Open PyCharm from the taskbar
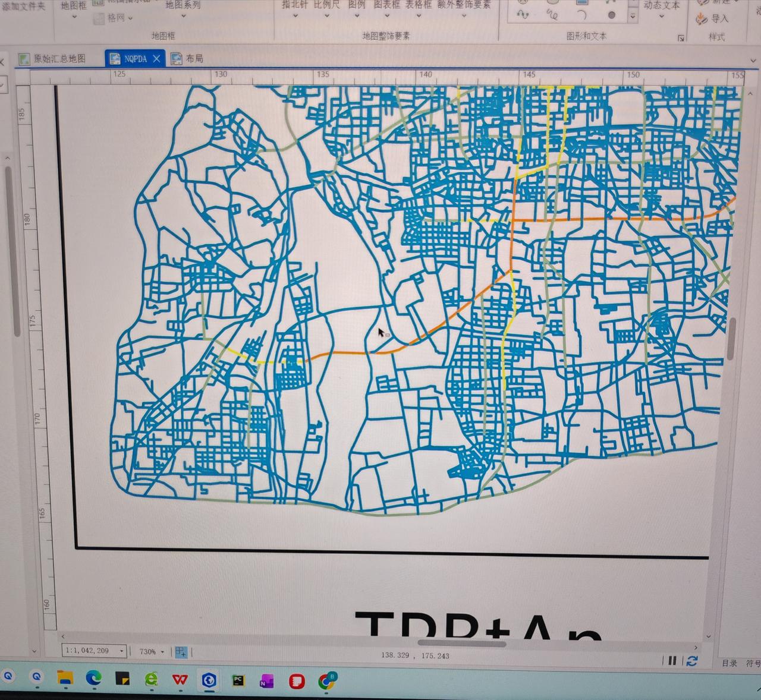The image size is (761, 700). tap(238, 680)
